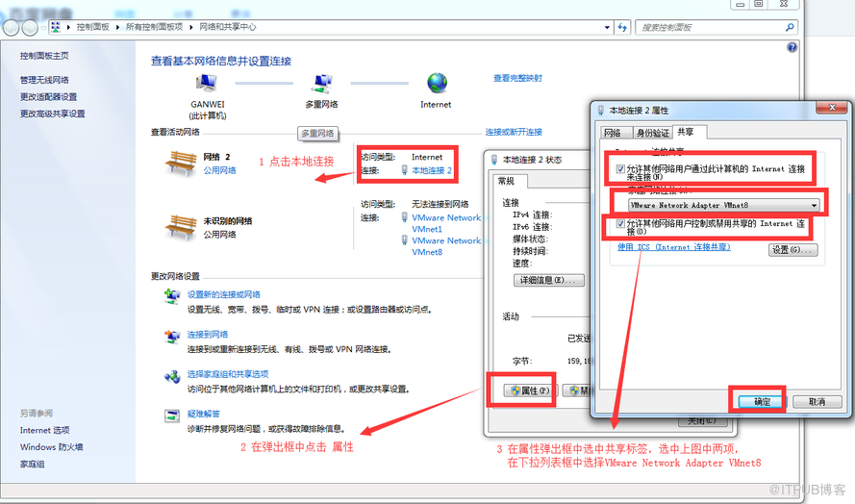Click the 网络和共享中心 breadcrumb
855x504 pixels.
[x=227, y=27]
